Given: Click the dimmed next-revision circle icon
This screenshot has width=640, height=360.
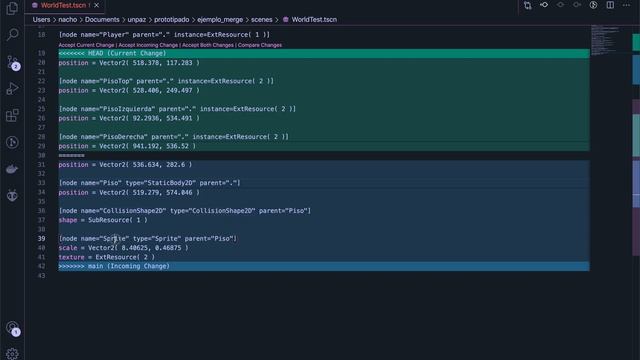Looking at the screenshot, I should pos(577,5).
